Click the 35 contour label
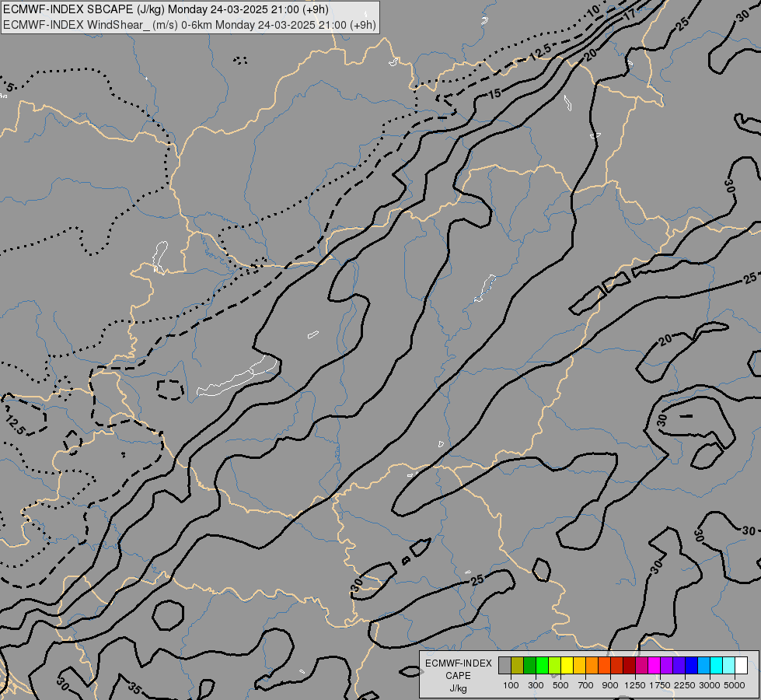 pos(135,688)
